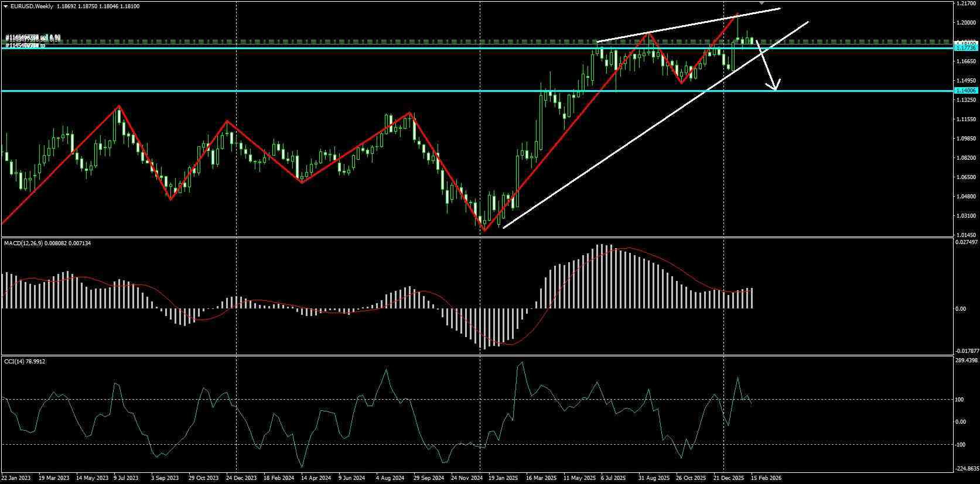Click the sell order label at chart left
The width and height of the screenshot is (980, 484).
click(33, 38)
